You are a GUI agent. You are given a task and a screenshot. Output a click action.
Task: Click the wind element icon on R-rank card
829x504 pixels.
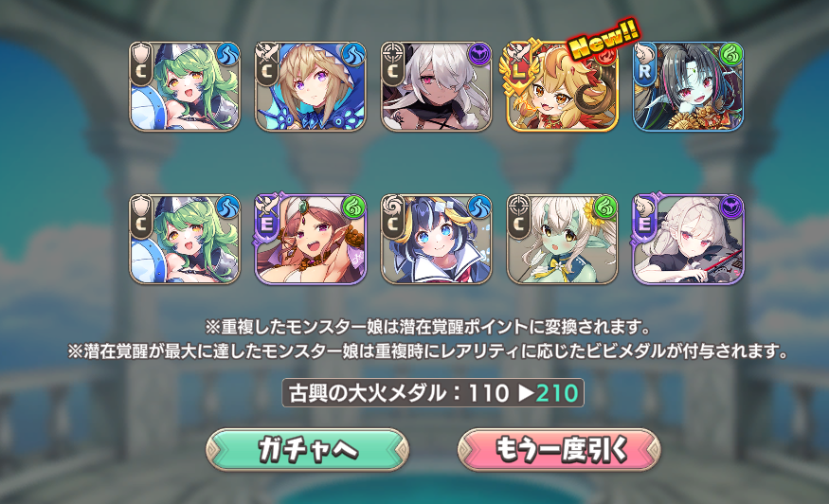(x=731, y=54)
